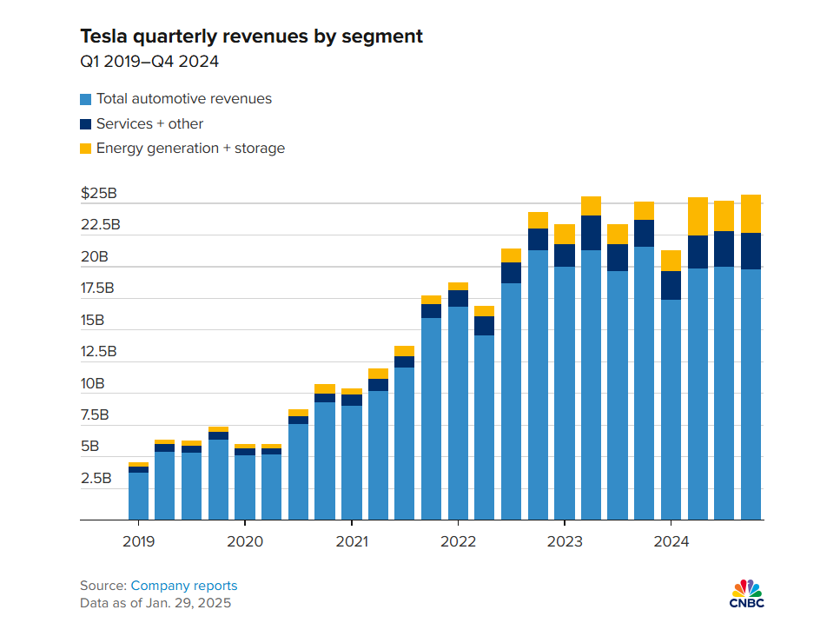Open the Company reports source link
The height and width of the screenshot is (623, 840).
[184, 586]
